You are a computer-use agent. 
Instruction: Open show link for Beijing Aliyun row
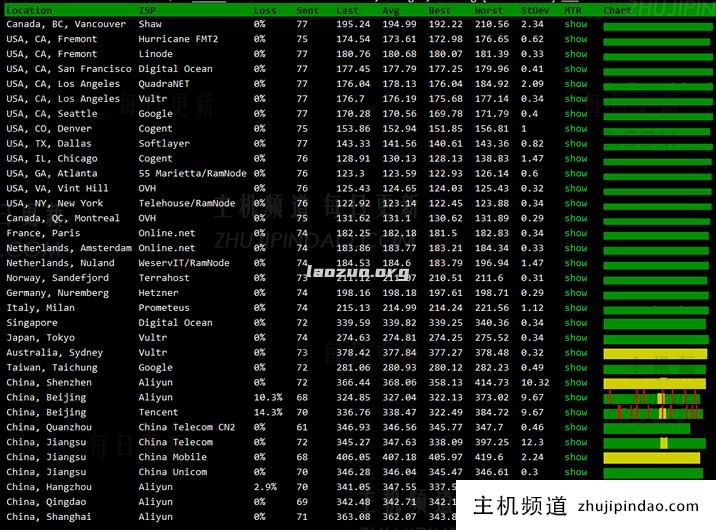[575, 398]
